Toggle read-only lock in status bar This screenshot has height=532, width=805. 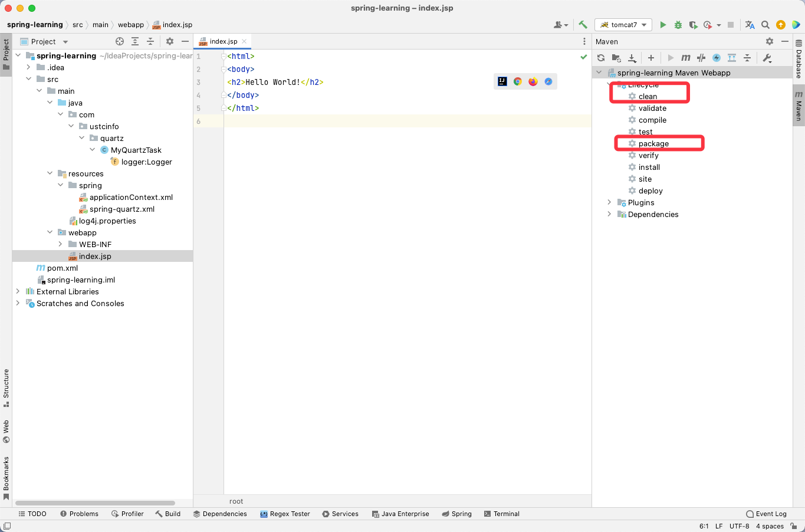coord(794,526)
